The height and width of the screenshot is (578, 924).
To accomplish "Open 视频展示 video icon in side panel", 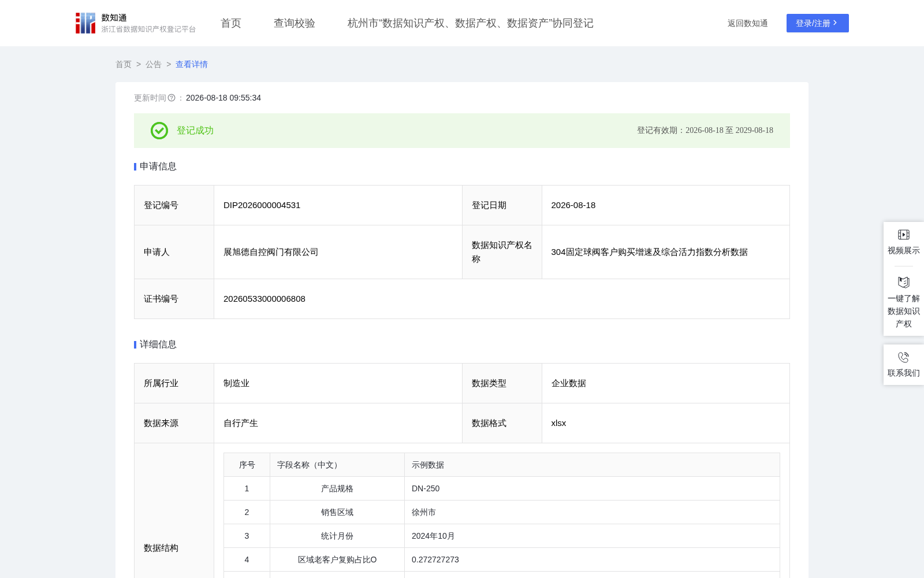I will pyautogui.click(x=904, y=235).
